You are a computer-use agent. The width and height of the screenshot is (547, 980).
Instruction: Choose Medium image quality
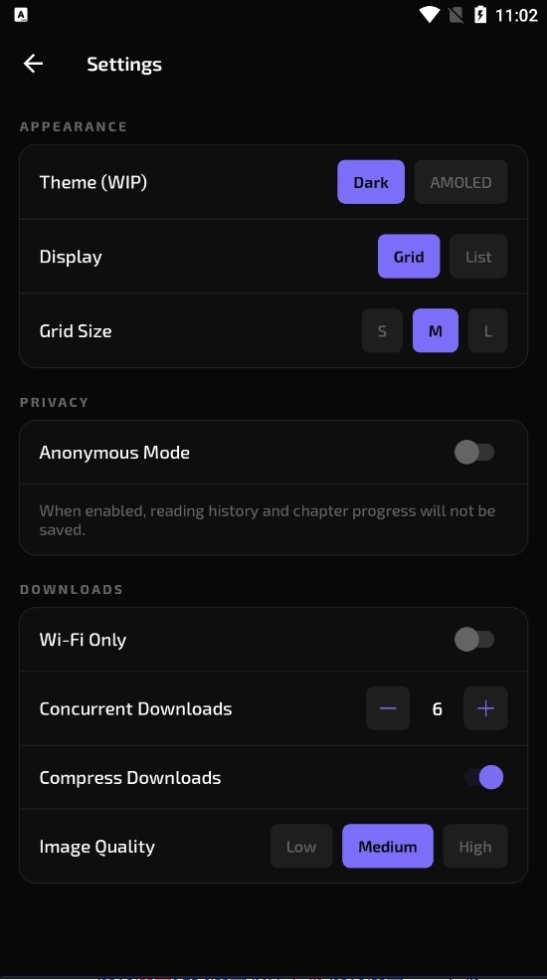pos(387,847)
